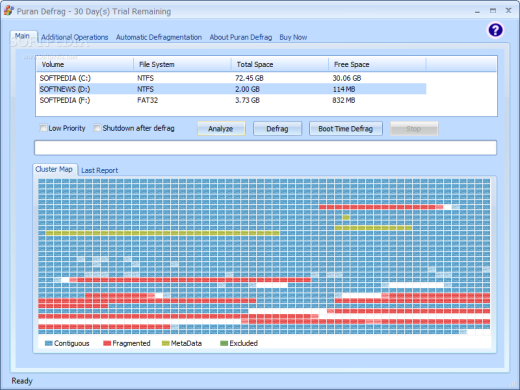Open the About Puran Defrag tab
The width and height of the screenshot is (520, 390).
click(241, 37)
